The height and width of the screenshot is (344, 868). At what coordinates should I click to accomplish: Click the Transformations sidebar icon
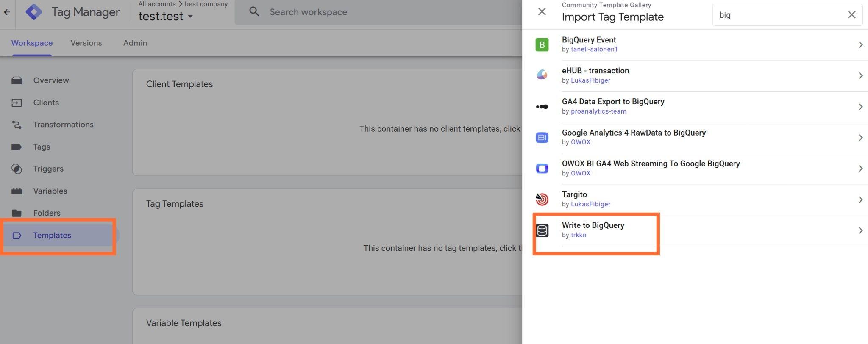[x=17, y=125]
